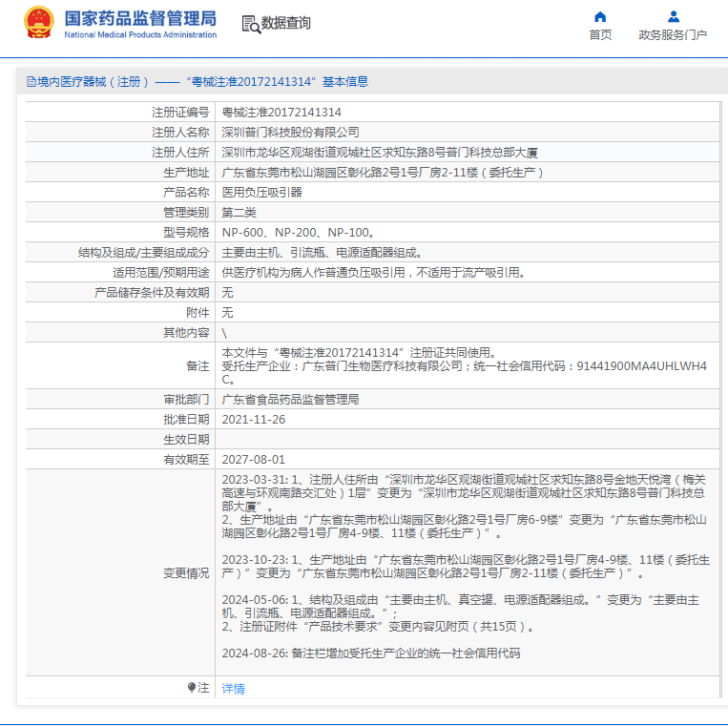Click the bulb icon beside 注
Screen dimensions: 728x726
pos(191,687)
